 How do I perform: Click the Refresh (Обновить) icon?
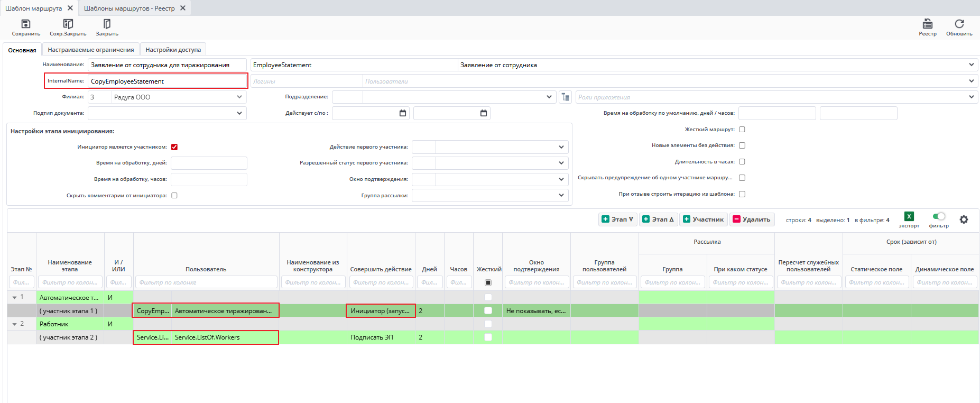959,24
